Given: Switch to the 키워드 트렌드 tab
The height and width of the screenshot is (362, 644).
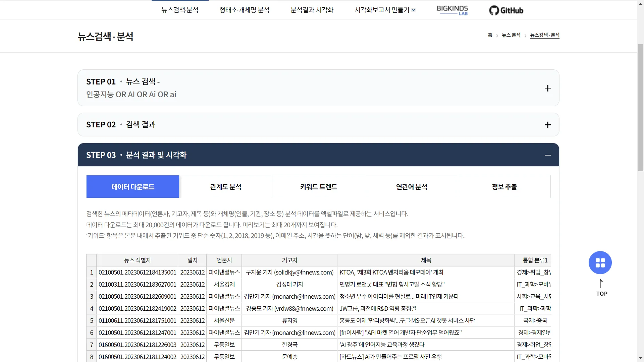Looking at the screenshot, I should [318, 187].
